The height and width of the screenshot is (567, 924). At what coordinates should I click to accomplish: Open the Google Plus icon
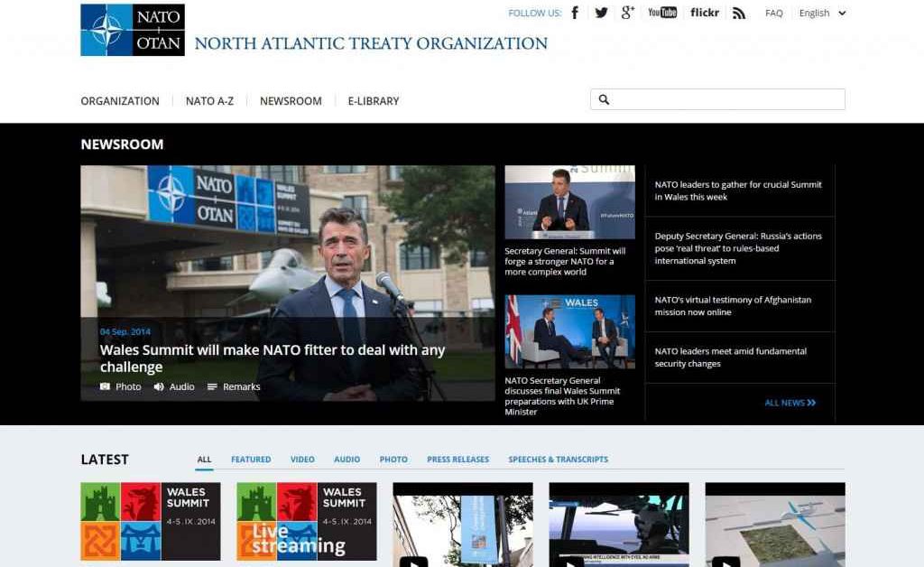point(628,13)
